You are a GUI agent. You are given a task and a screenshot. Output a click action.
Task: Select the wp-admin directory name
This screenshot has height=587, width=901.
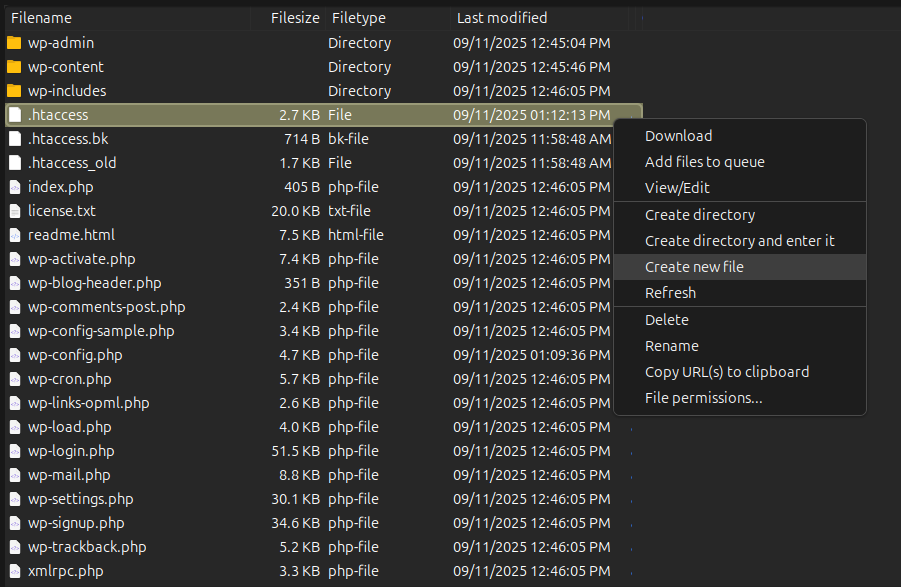click(61, 43)
